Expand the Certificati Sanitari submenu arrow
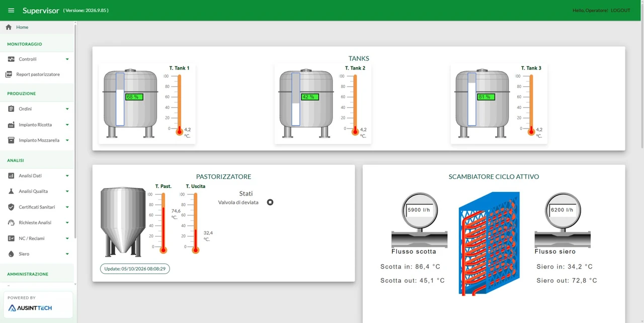This screenshot has height=323, width=644. click(67, 207)
